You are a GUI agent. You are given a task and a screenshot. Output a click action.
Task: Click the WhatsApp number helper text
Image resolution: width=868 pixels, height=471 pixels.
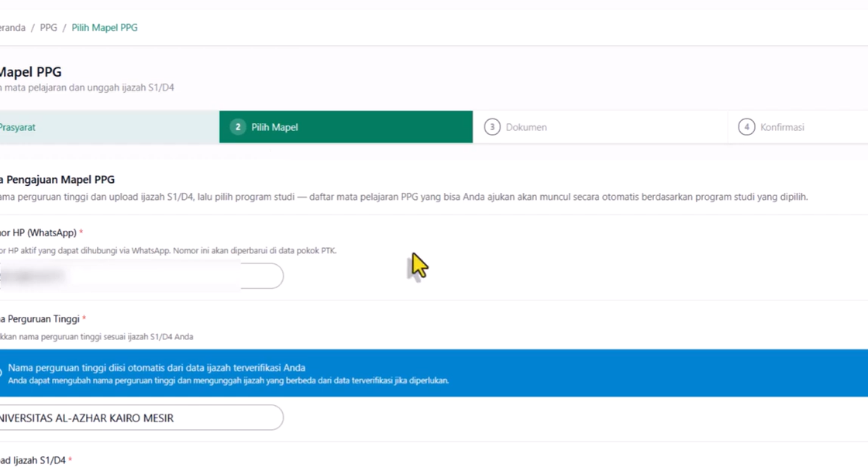(168, 251)
